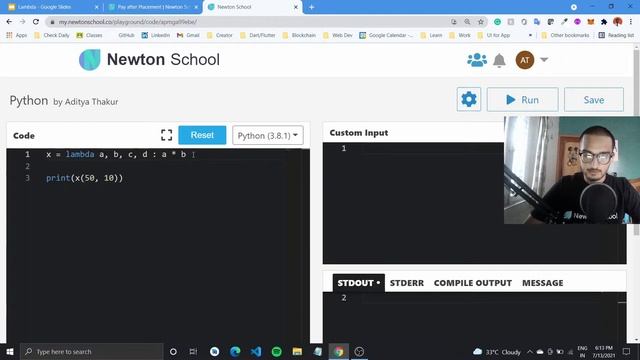Open the Python (3.8.1) language dropdown
Screen dimensions: 640x360
(x=268, y=135)
